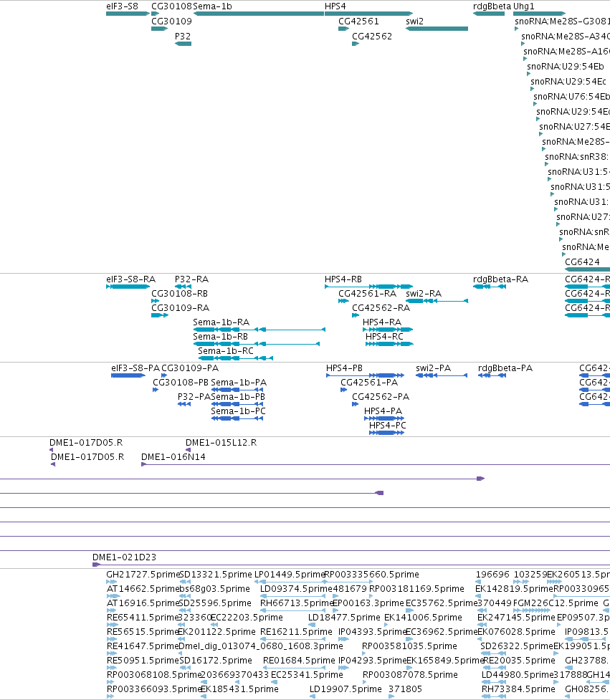This screenshot has height=700, width=610.
Task: Click the RE16211.5prime EST label
Action: click(296, 632)
